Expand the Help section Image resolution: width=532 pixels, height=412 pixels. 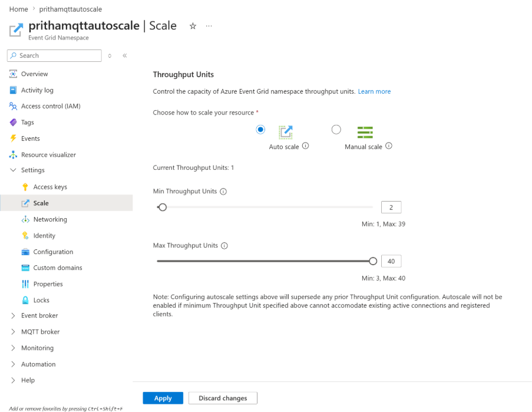pos(13,380)
